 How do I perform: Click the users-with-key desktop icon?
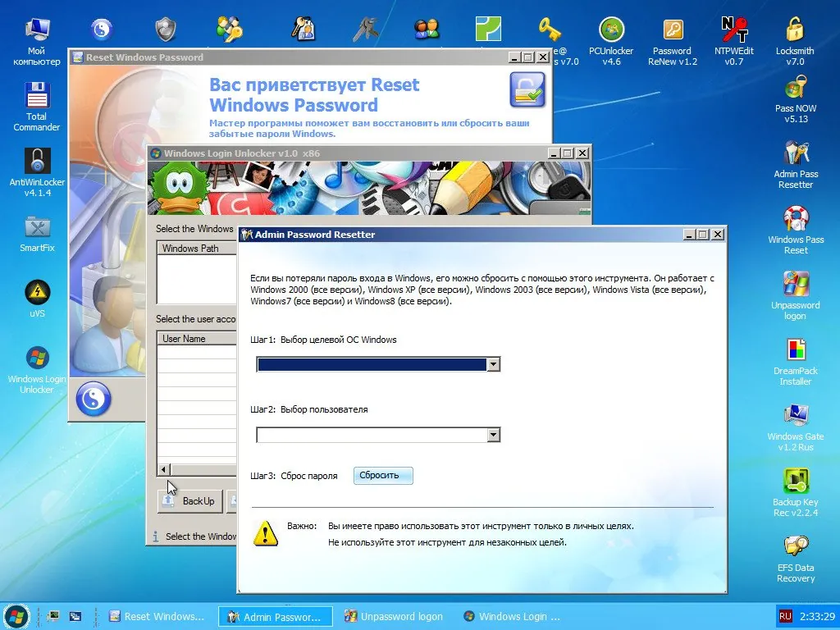(x=230, y=30)
